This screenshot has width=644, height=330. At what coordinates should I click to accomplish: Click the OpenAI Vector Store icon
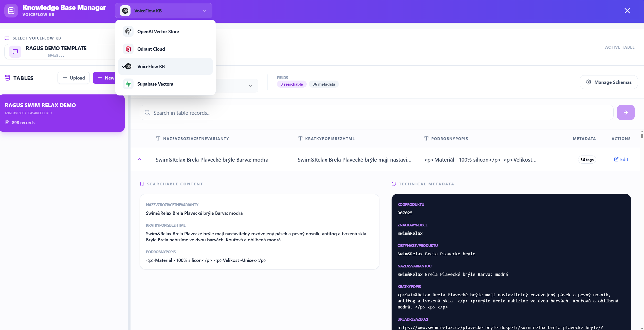pyautogui.click(x=128, y=32)
